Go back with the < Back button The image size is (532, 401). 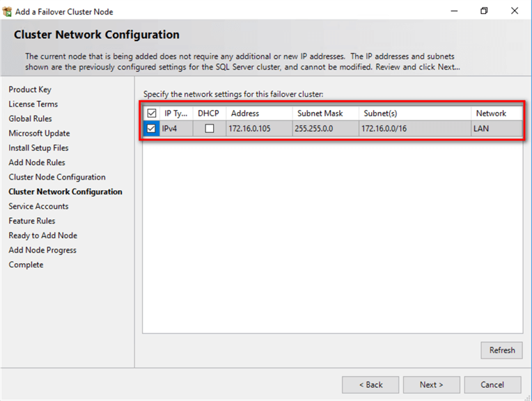coord(370,385)
